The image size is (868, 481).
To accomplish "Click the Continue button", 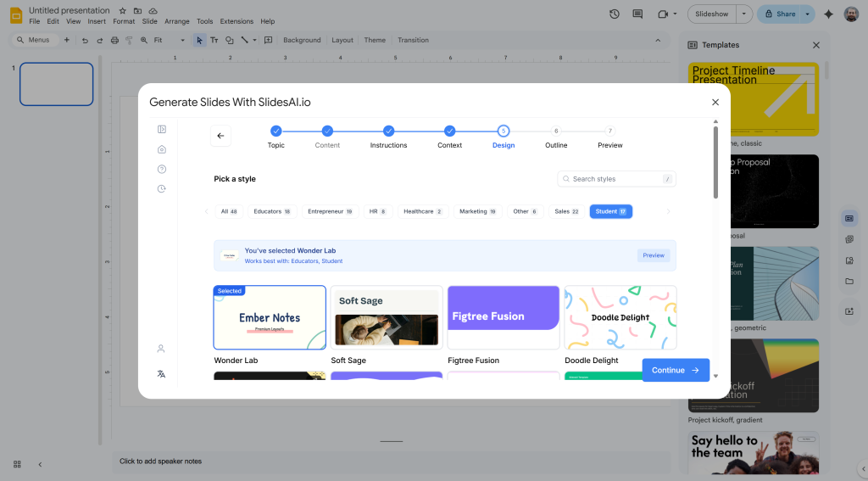I will [x=676, y=370].
